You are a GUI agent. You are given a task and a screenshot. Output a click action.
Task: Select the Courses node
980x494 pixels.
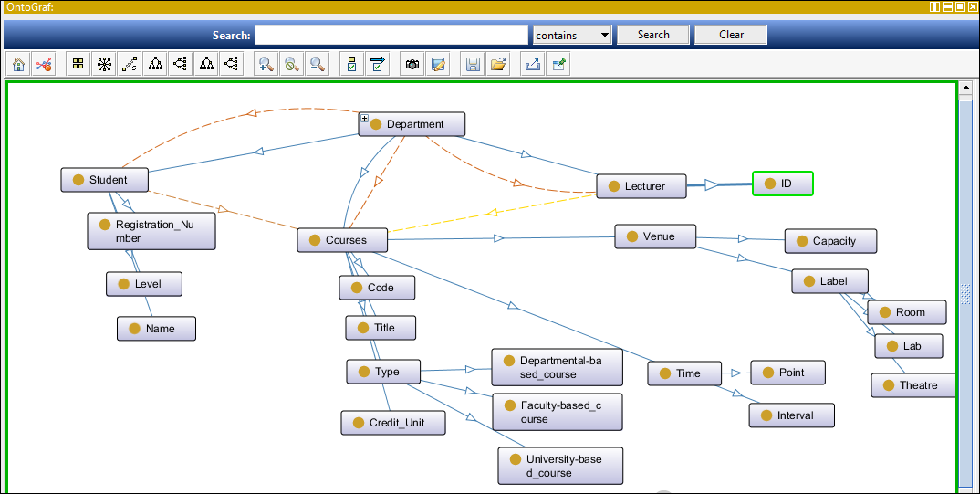pos(343,240)
